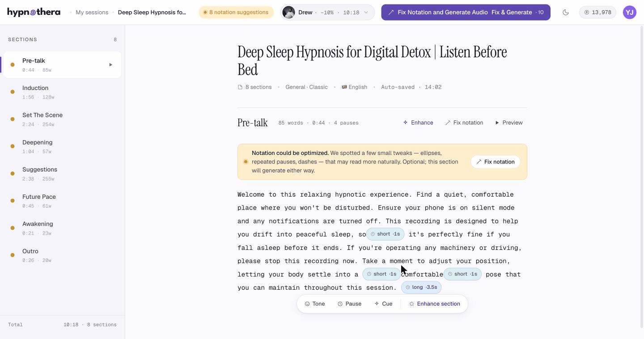644x339 pixels.
Task: Open the Drew voice selector dropdown
Action: pos(328,13)
